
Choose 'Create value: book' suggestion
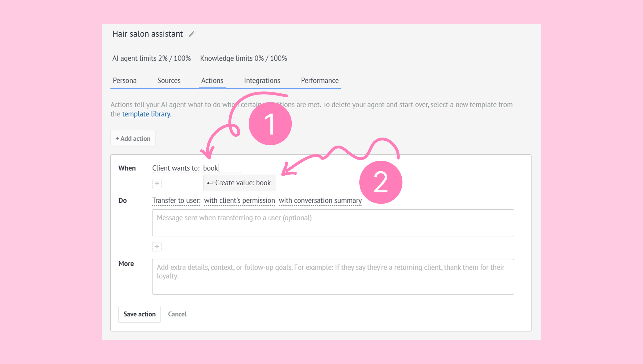(239, 183)
